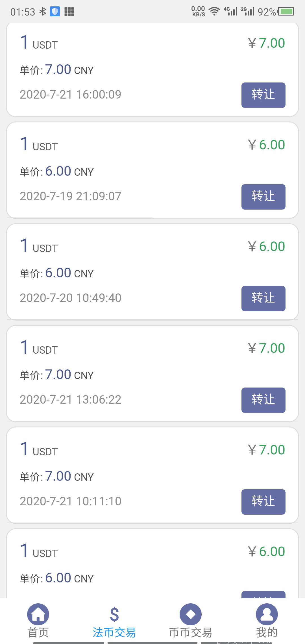Tap the home icon in bottom navigation
Image resolution: width=305 pixels, height=644 pixels.
pos(38,614)
